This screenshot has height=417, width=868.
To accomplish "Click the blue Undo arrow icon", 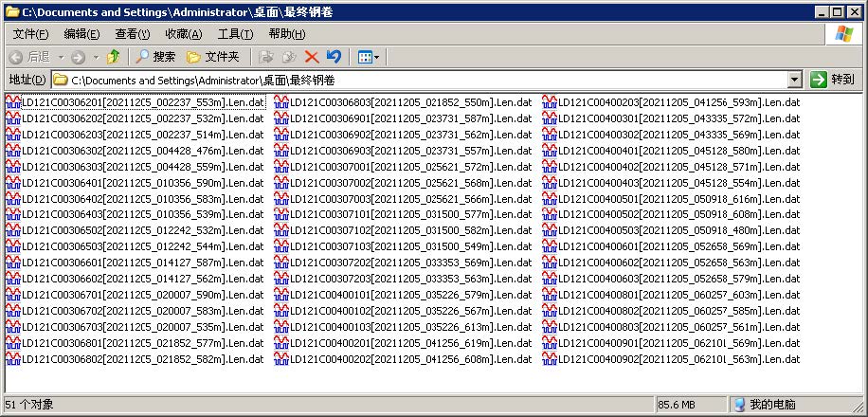I will pos(334,57).
